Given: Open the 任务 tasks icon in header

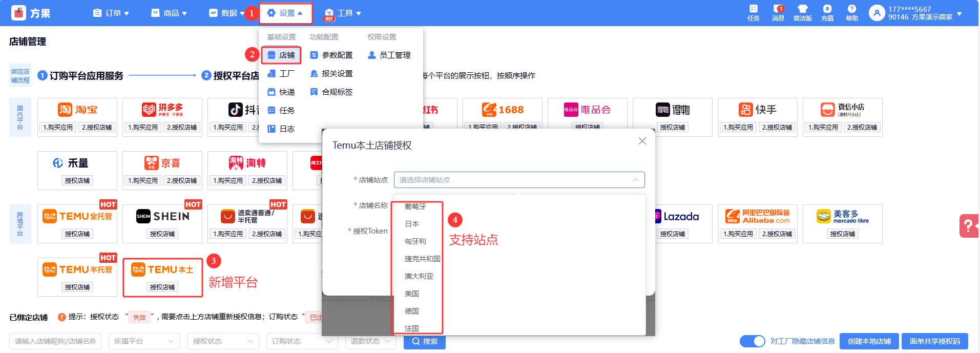Looking at the screenshot, I should tap(753, 13).
